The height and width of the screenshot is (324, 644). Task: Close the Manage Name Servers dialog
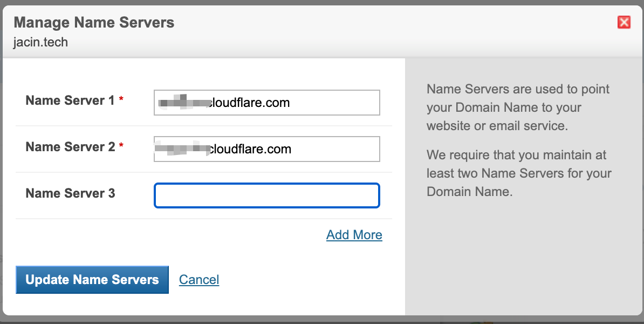tap(624, 22)
